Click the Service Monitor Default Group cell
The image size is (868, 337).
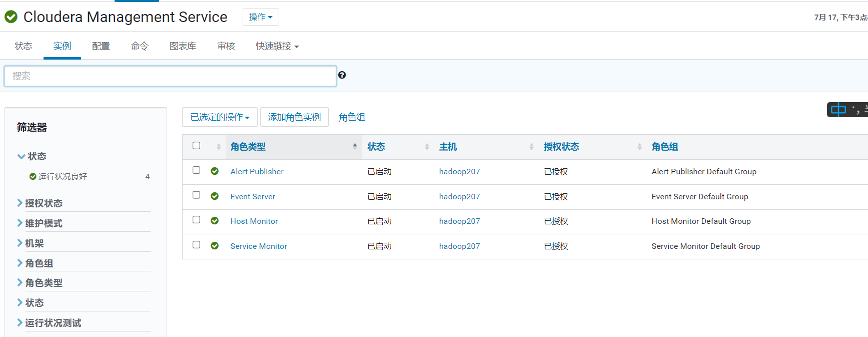(x=705, y=246)
